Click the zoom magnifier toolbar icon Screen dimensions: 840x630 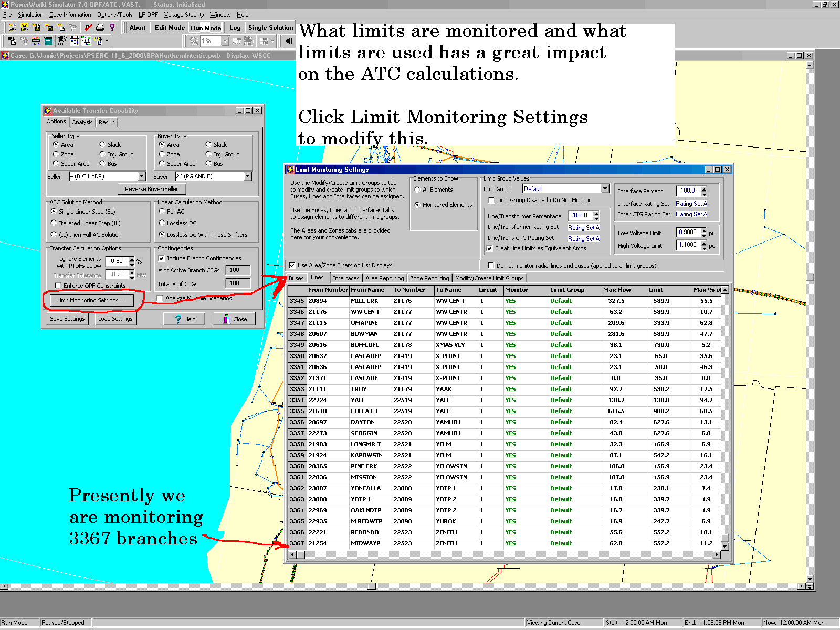click(194, 40)
